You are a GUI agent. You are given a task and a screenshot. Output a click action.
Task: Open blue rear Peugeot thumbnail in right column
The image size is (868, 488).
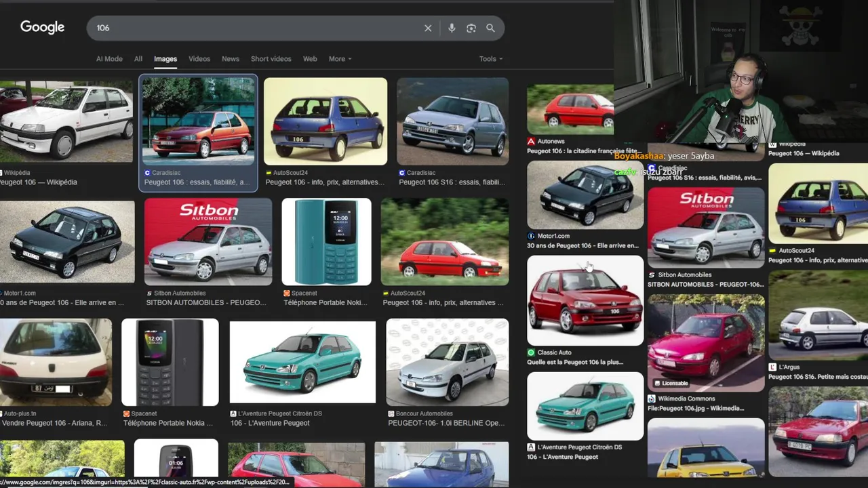818,202
